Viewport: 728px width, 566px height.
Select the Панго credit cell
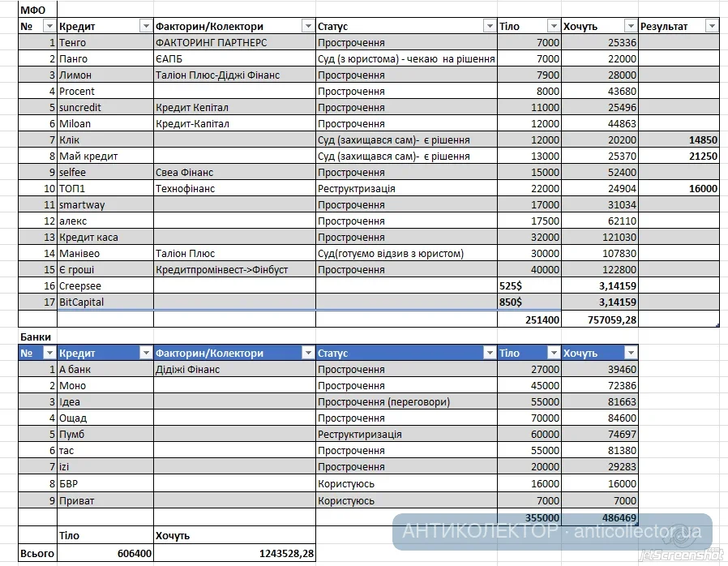pyautogui.click(x=105, y=58)
